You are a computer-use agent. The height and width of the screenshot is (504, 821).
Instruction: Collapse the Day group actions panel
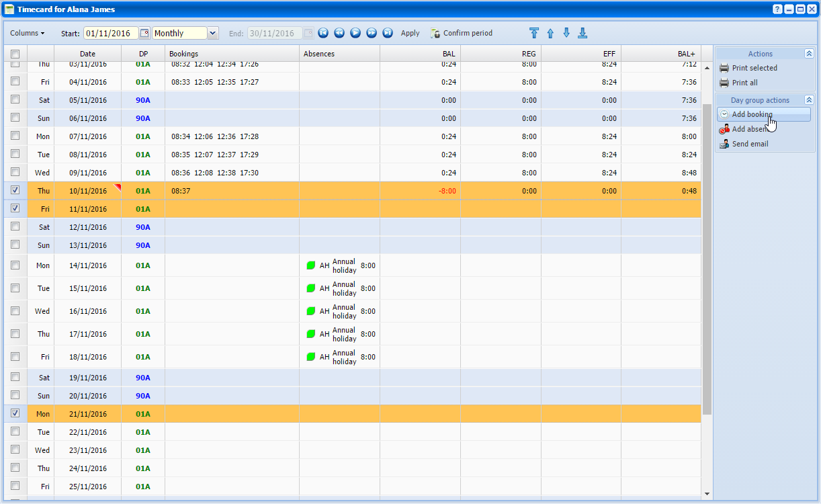[x=809, y=100]
